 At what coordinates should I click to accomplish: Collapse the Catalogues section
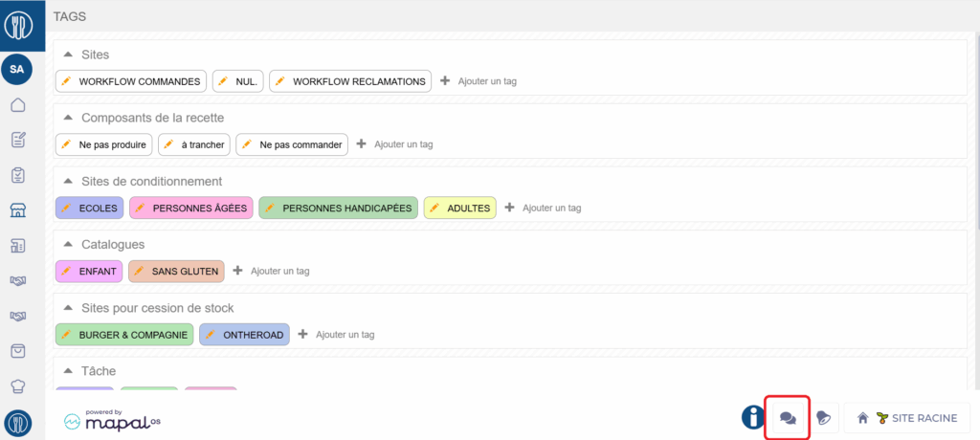click(68, 245)
